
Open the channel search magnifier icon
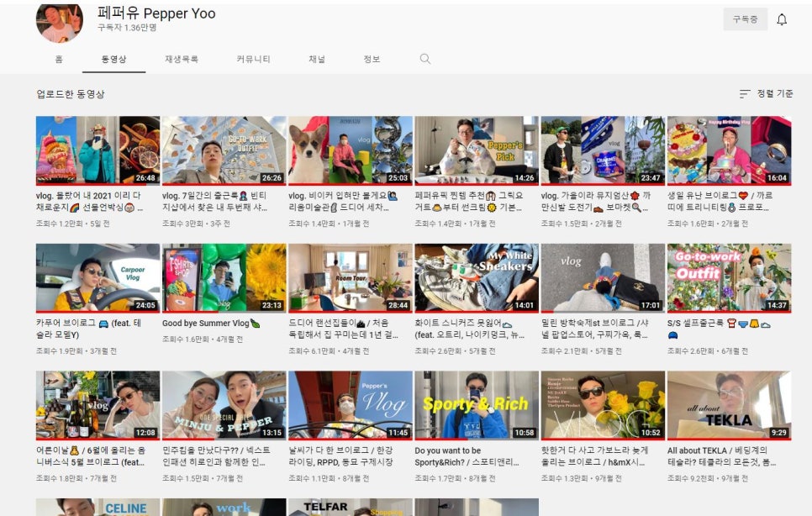425,59
